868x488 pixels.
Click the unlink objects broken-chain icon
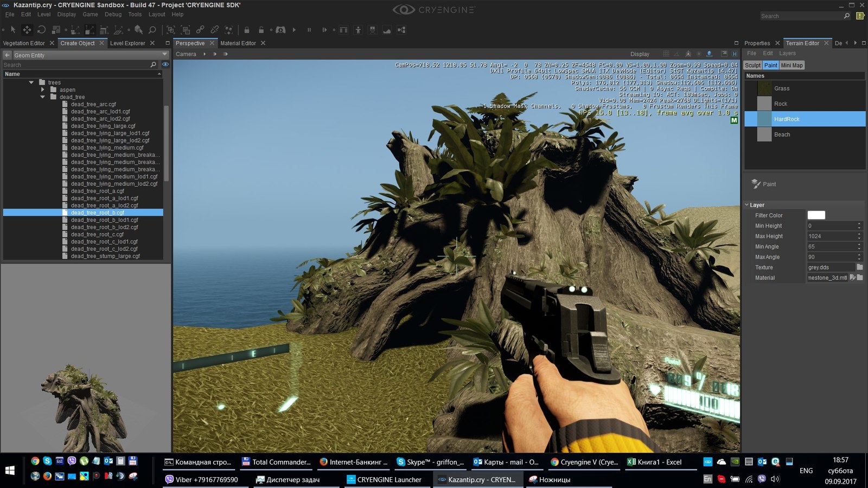[x=215, y=30]
